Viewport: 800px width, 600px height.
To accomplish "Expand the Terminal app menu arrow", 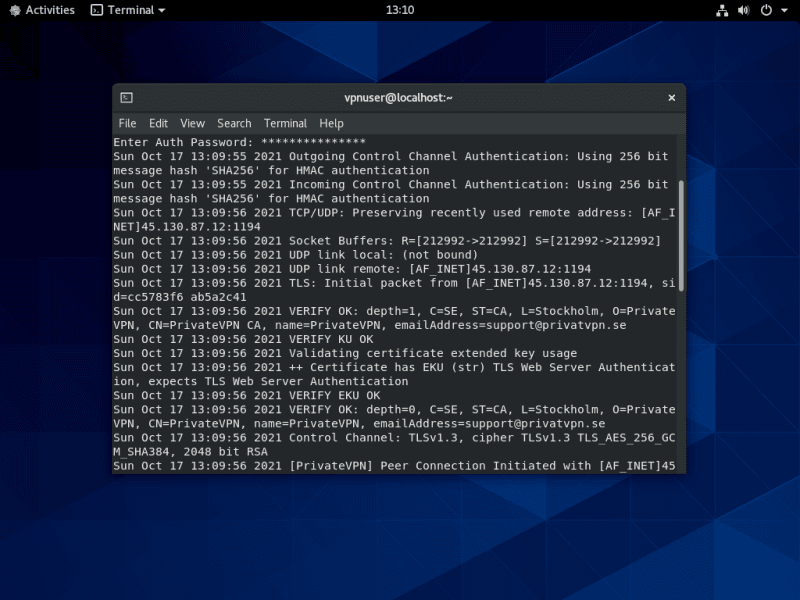I will click(x=162, y=10).
